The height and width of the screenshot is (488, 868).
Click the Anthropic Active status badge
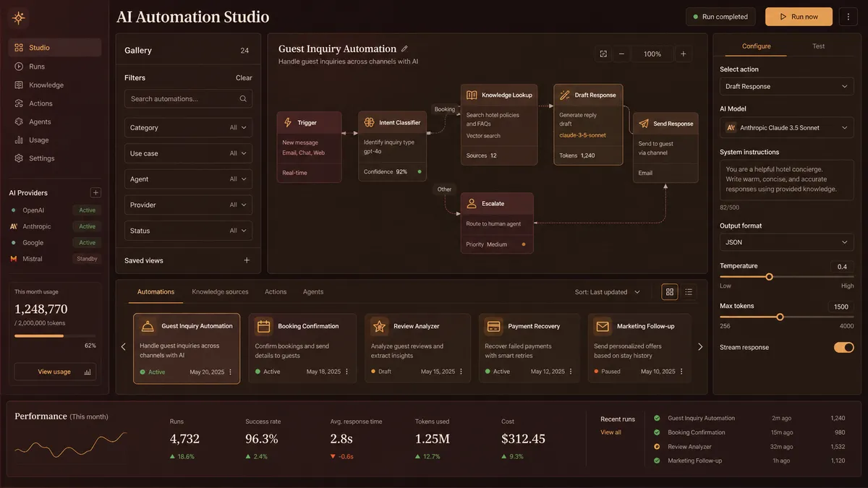[x=88, y=226]
